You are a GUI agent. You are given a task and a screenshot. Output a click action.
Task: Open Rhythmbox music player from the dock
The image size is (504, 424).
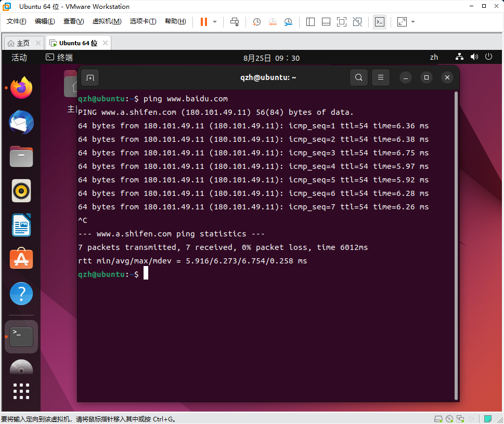[x=21, y=191]
